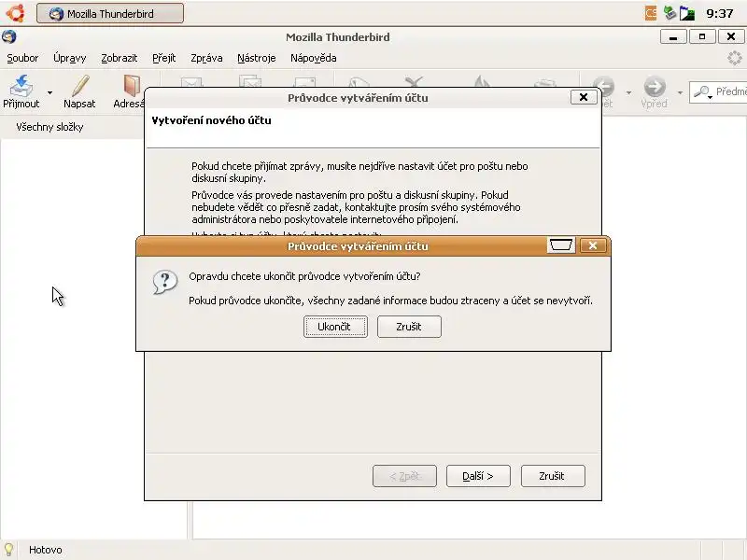
Task: Click the Vytvoření nového účtu heading
Action: [x=211, y=120]
